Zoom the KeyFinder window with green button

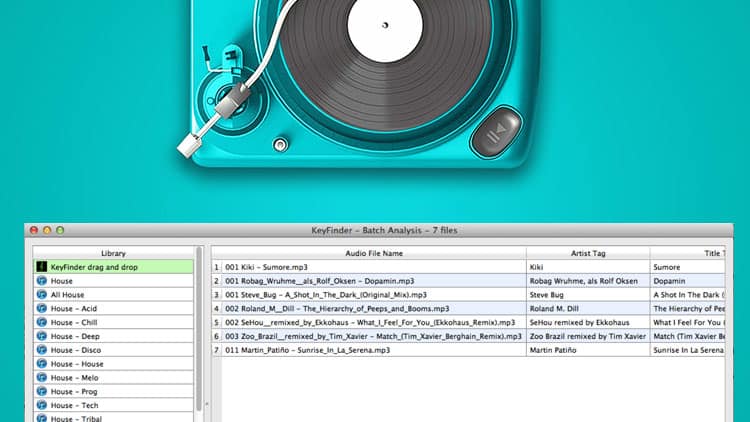click(60, 230)
